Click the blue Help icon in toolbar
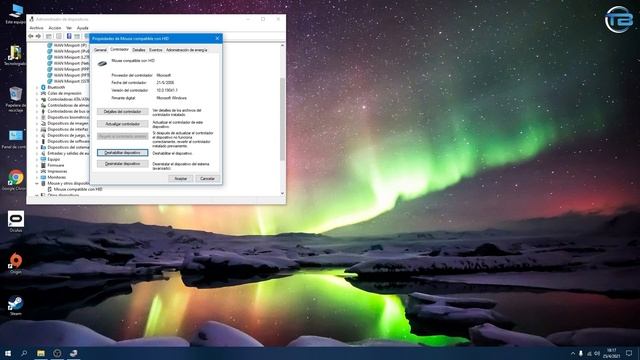 tap(69, 36)
